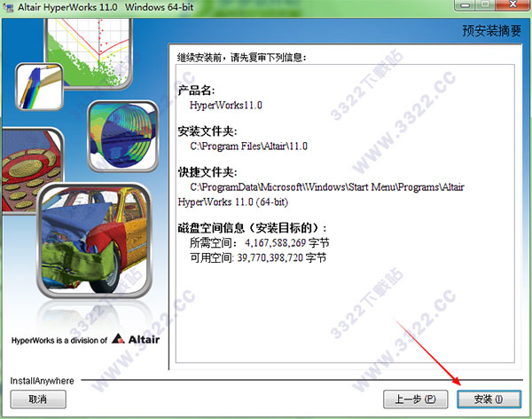Click the small colored beam image

[x=39, y=87]
